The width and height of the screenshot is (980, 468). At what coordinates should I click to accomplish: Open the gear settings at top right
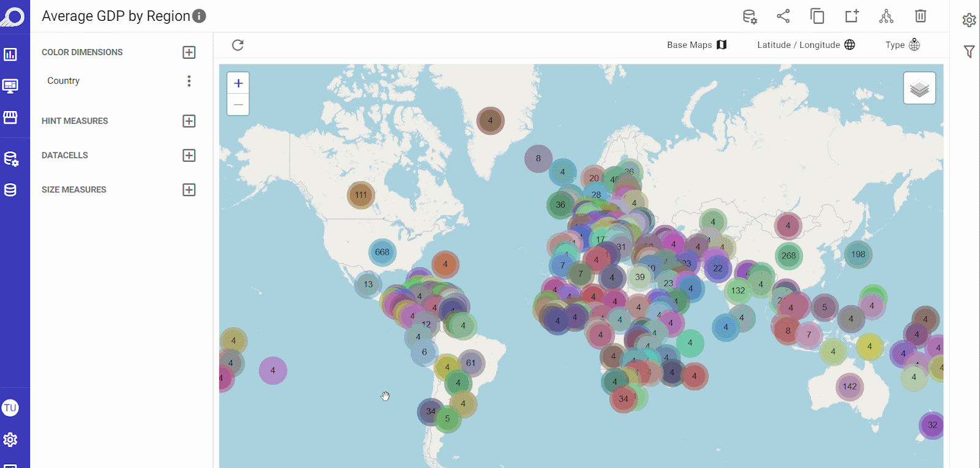pos(969,20)
